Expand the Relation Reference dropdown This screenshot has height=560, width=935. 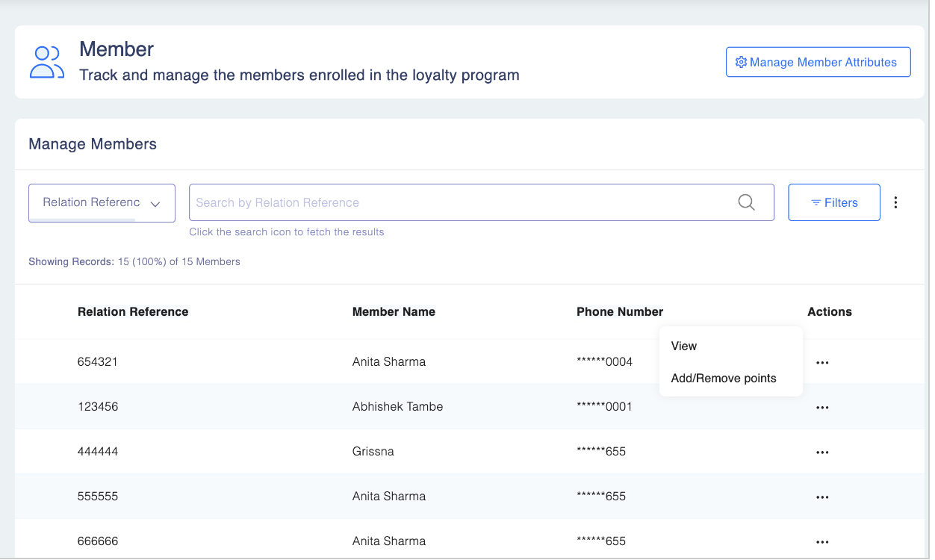(x=102, y=203)
